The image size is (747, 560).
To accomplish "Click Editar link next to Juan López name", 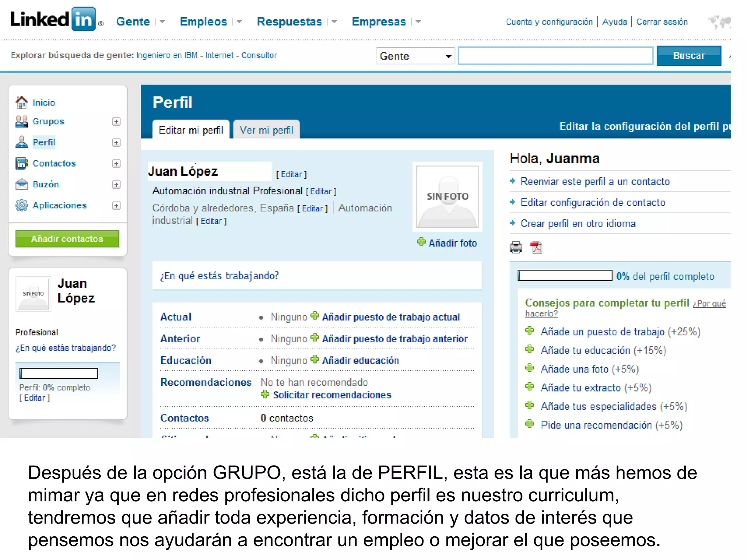I will click(x=291, y=174).
